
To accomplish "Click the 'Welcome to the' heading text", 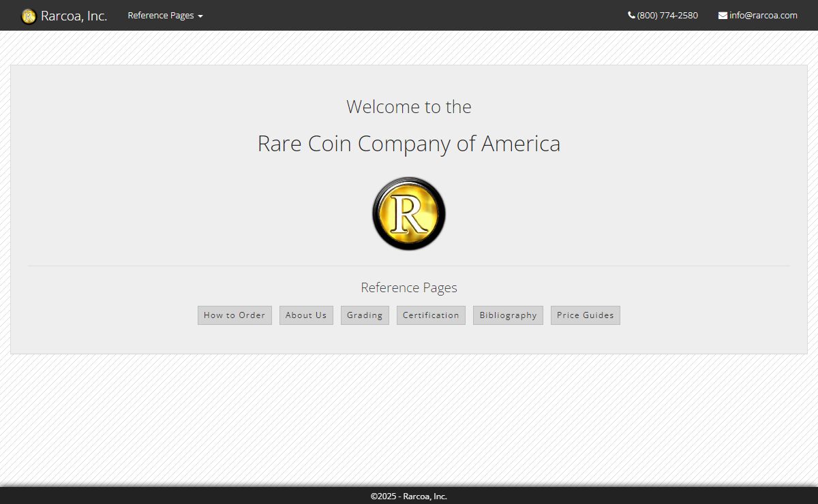I will point(409,107).
